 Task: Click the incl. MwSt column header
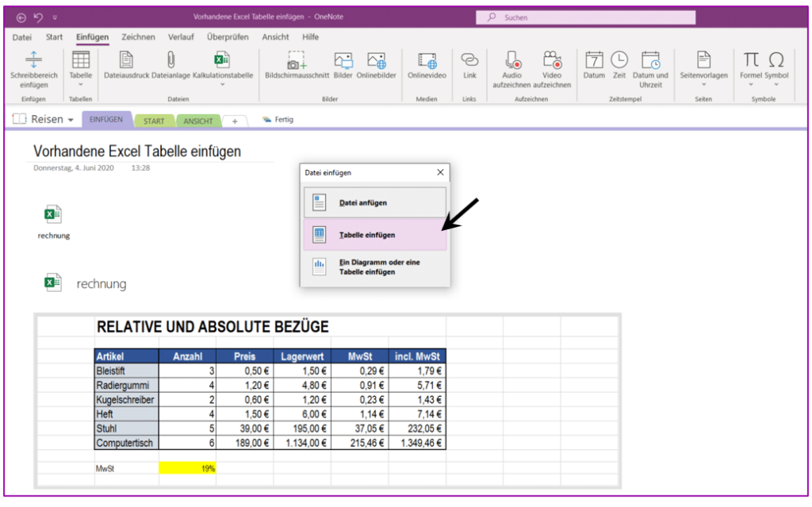pos(417,356)
